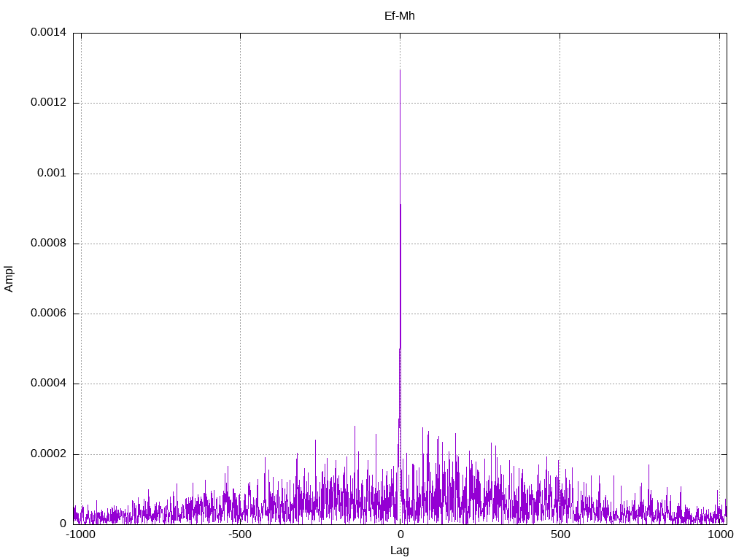Click the -500 x-axis tick label
The image size is (747, 560).
[239, 534]
